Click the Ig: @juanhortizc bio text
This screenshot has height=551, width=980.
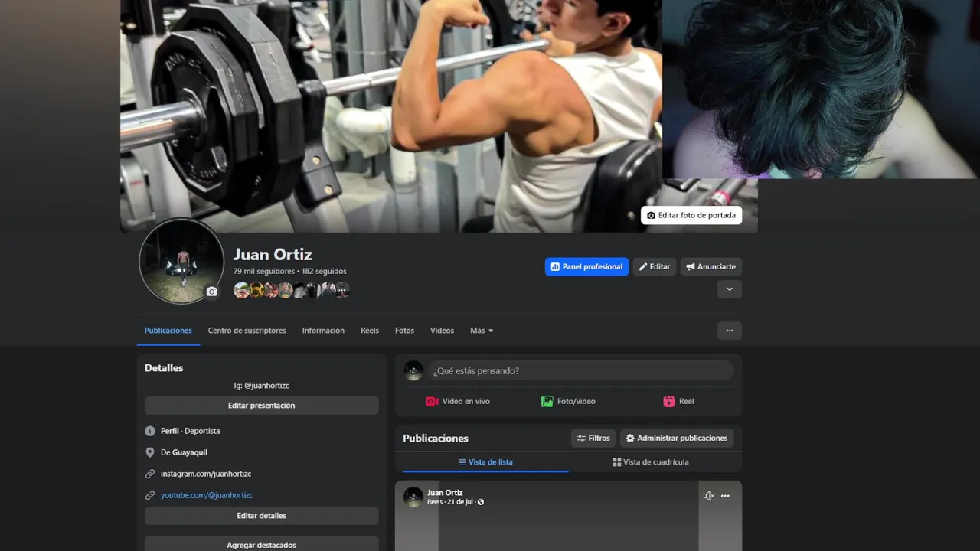[262, 386]
